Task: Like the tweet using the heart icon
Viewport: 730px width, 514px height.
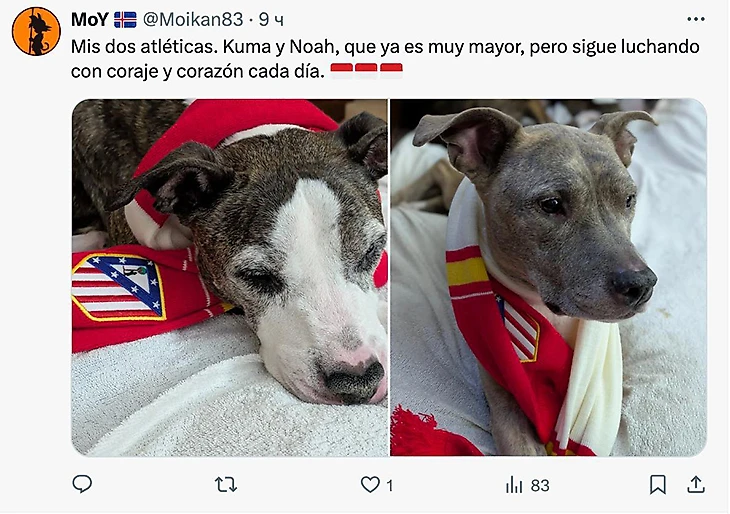Action: (370, 485)
